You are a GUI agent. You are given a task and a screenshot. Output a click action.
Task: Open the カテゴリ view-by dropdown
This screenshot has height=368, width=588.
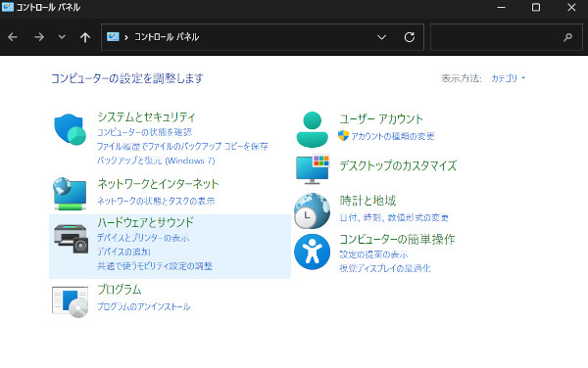tap(508, 78)
